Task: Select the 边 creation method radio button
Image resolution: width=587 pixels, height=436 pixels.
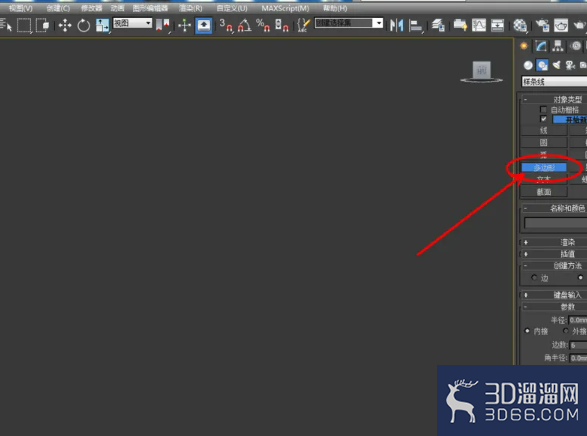Action: coord(534,278)
